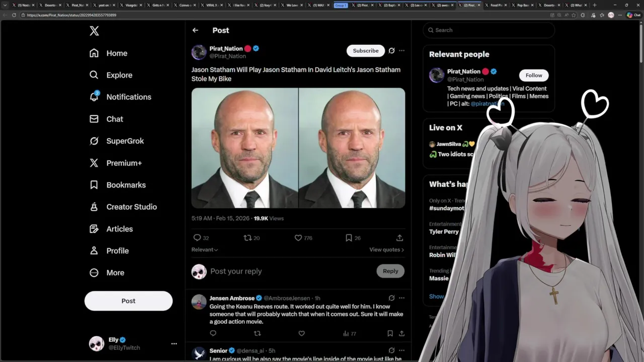644x362 pixels.
Task: View stats of Jensen Ambrose's reply (77)
Action: [349, 333]
